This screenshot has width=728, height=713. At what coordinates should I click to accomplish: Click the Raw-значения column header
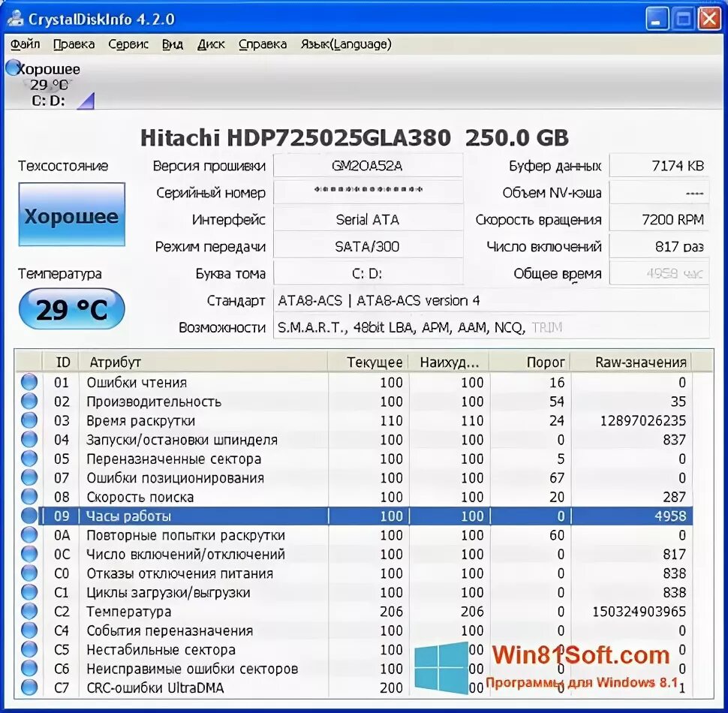(631, 362)
